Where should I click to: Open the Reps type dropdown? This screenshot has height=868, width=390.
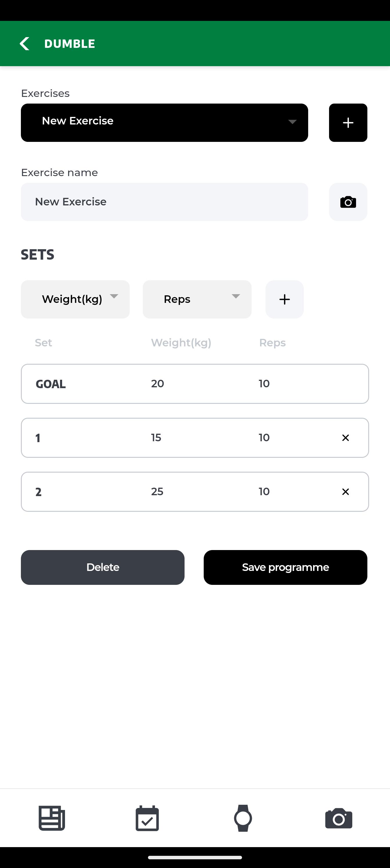click(x=197, y=299)
